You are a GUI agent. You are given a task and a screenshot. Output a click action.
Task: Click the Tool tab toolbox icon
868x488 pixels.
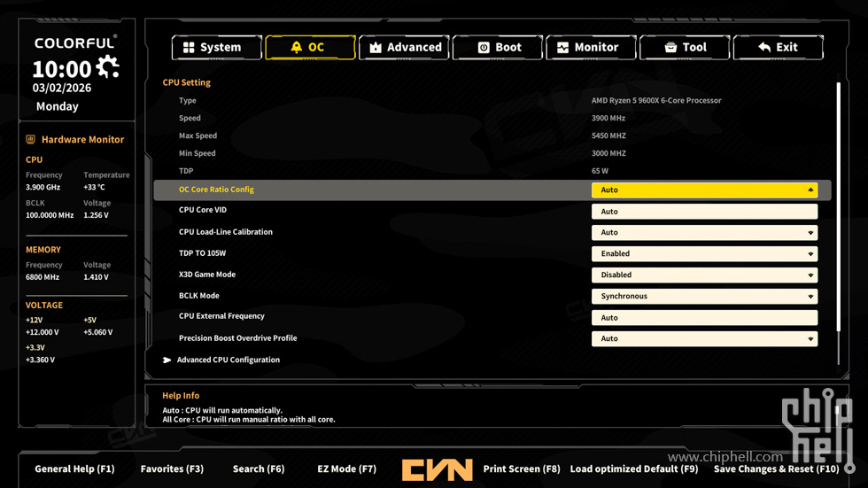(670, 48)
